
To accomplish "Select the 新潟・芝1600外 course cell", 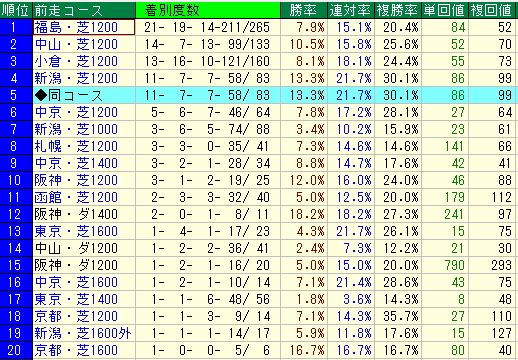I will click(x=84, y=333).
